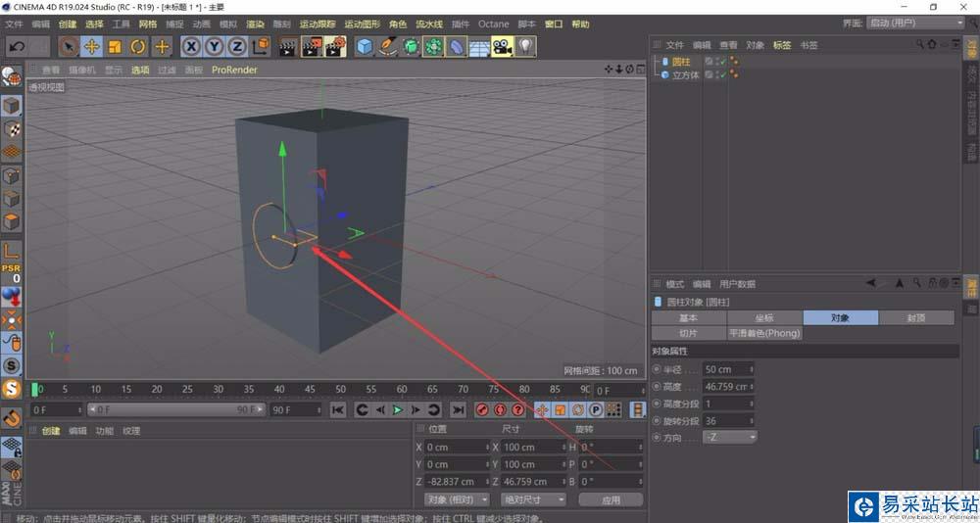980x523 pixels.
Task: Add a cube primitive from toolbar
Action: point(365,47)
